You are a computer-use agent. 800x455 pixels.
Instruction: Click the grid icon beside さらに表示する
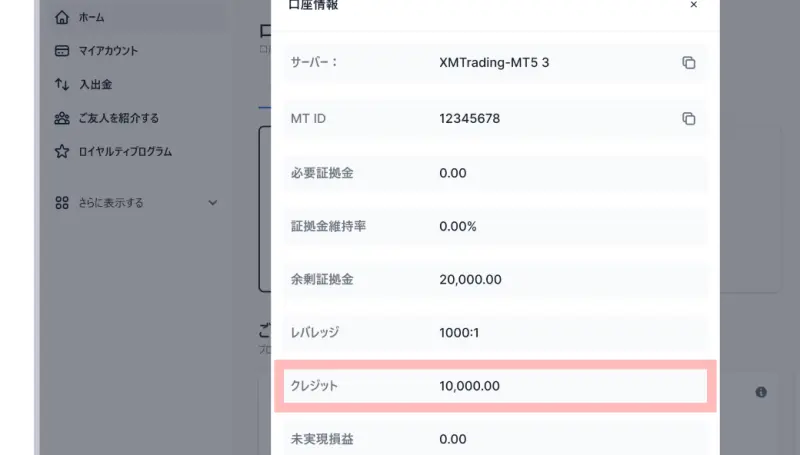point(62,203)
